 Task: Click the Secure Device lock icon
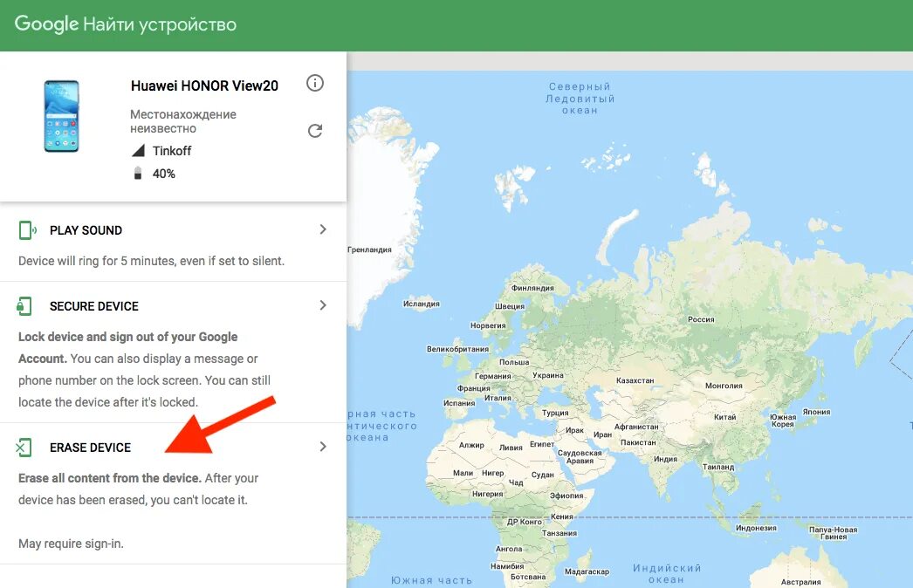[x=24, y=306]
